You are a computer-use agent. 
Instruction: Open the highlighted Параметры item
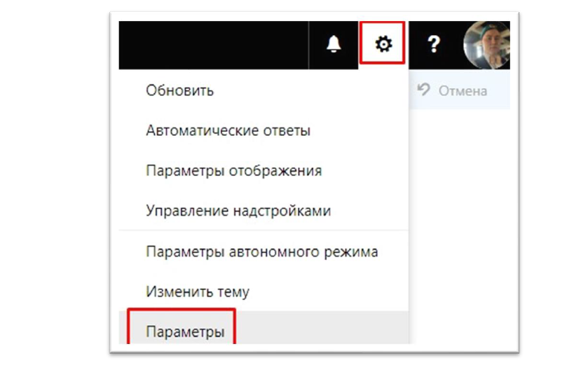click(185, 331)
